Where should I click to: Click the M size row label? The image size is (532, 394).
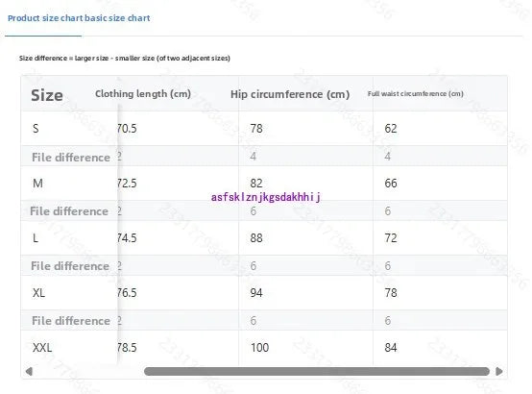click(37, 184)
